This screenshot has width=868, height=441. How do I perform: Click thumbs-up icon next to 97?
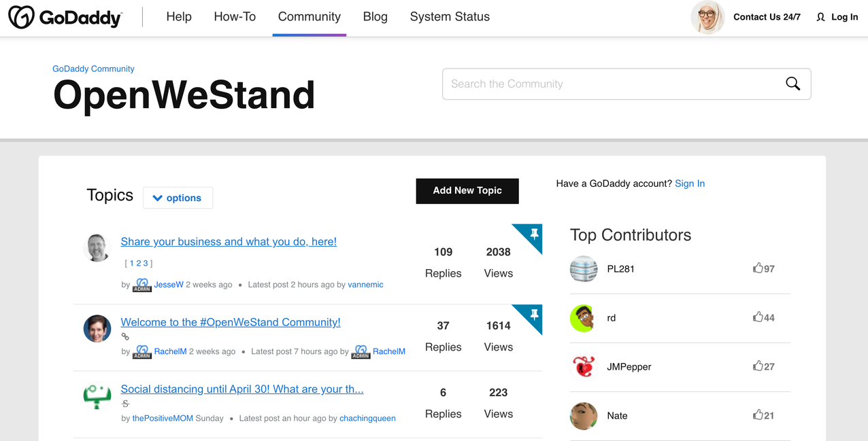point(758,268)
